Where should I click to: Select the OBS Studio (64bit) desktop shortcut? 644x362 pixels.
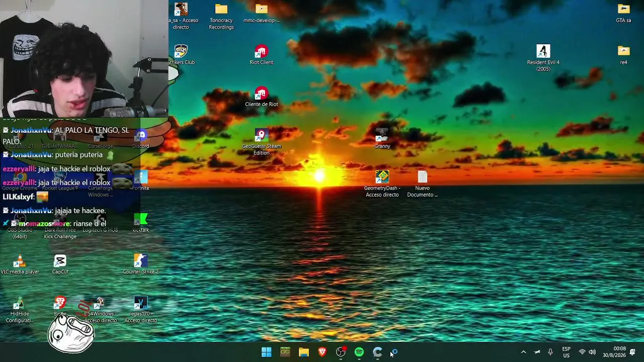pos(20,226)
